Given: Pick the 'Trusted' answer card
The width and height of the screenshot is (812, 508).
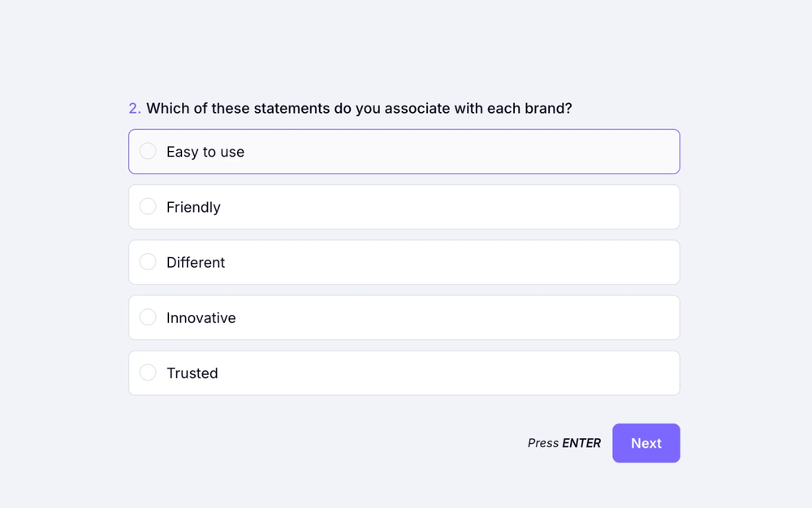Looking at the screenshot, I should pyautogui.click(x=404, y=372).
